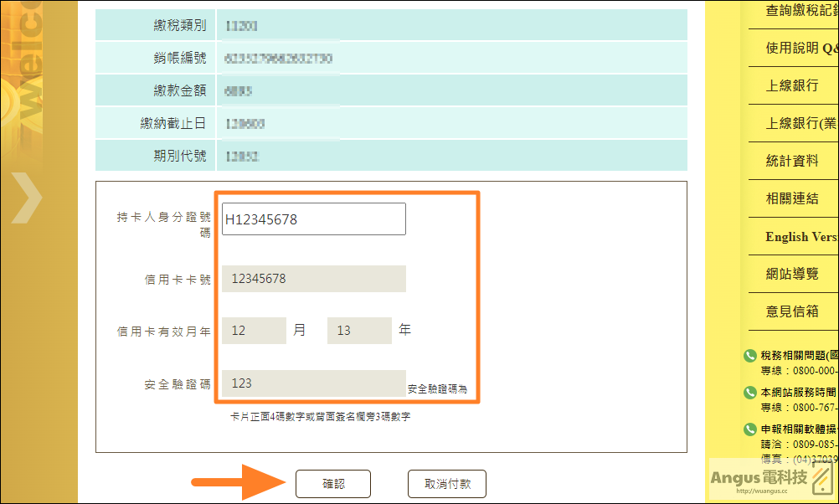This screenshot has height=504, width=839.
Task: Click the 銷帳編號 label cell
Action: [x=155, y=58]
